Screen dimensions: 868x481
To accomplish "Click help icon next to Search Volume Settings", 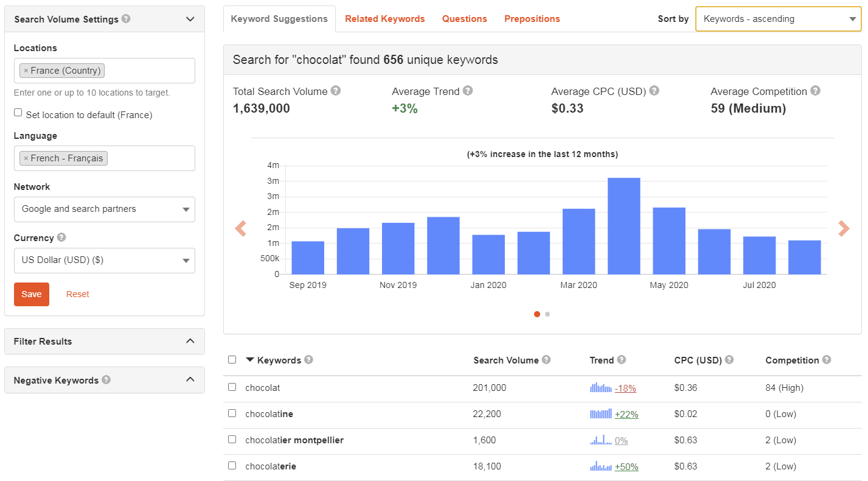I will tap(126, 19).
